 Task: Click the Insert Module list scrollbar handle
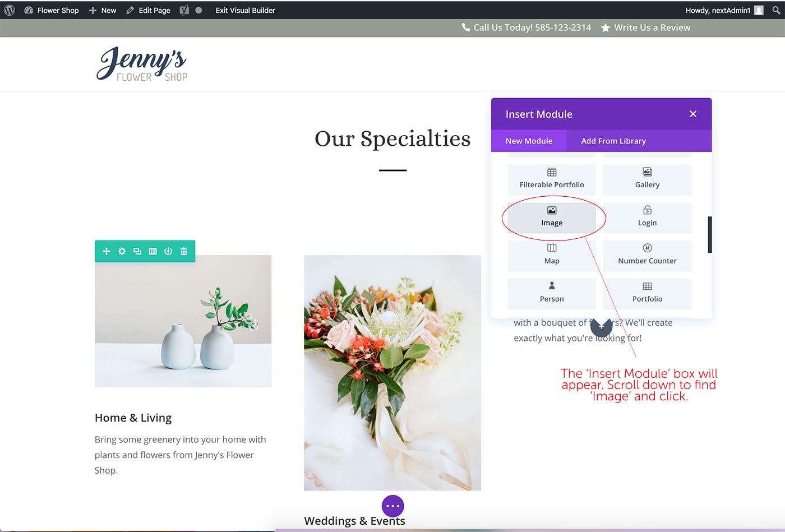pyautogui.click(x=710, y=234)
